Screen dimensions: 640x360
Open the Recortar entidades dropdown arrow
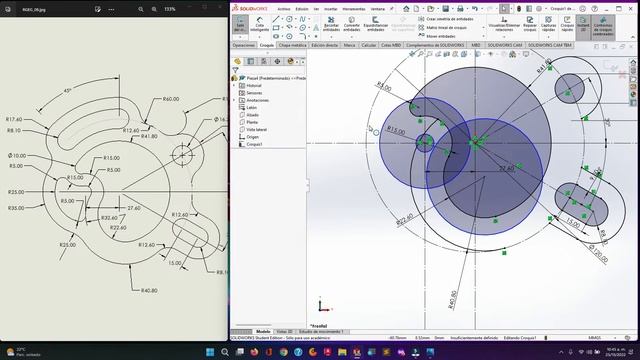point(331,37)
